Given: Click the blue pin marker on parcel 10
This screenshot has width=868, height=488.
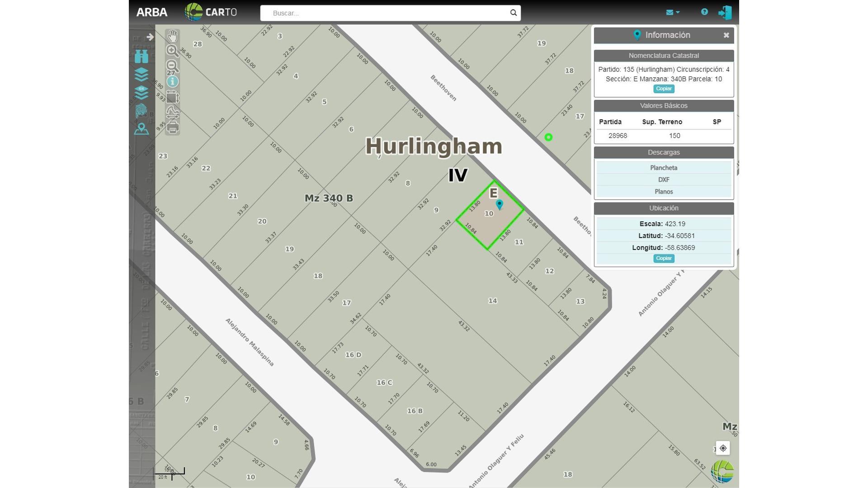Looking at the screenshot, I should [x=500, y=205].
